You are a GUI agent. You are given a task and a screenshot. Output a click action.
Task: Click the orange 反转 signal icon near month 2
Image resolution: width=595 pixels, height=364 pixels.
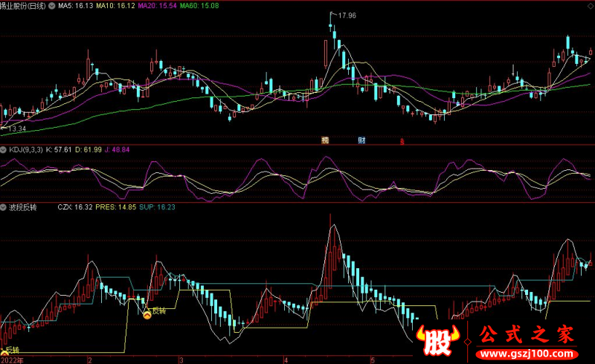coord(147,315)
